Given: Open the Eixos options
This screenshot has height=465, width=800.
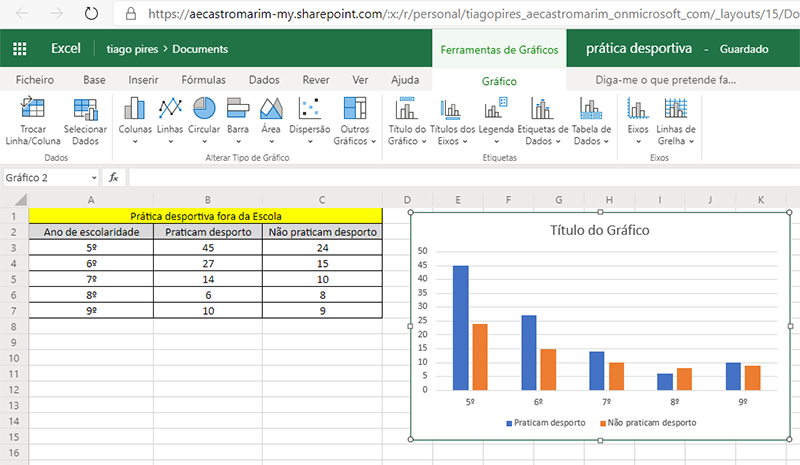Looking at the screenshot, I should point(638,121).
